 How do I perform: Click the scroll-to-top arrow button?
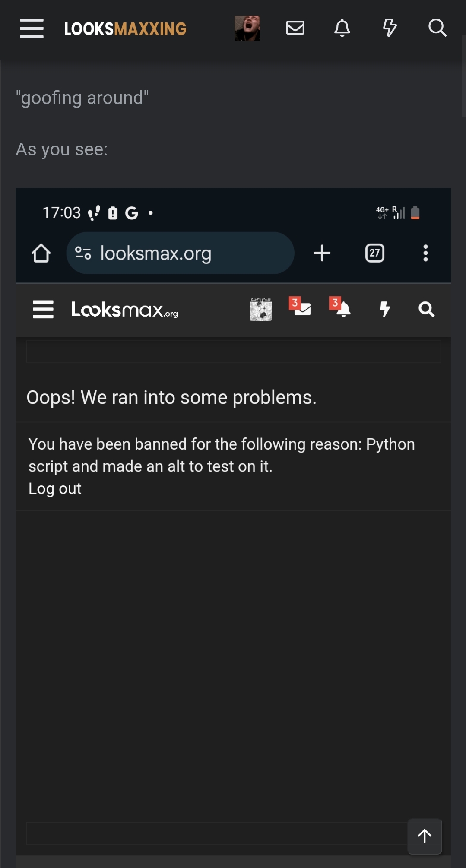tap(425, 836)
